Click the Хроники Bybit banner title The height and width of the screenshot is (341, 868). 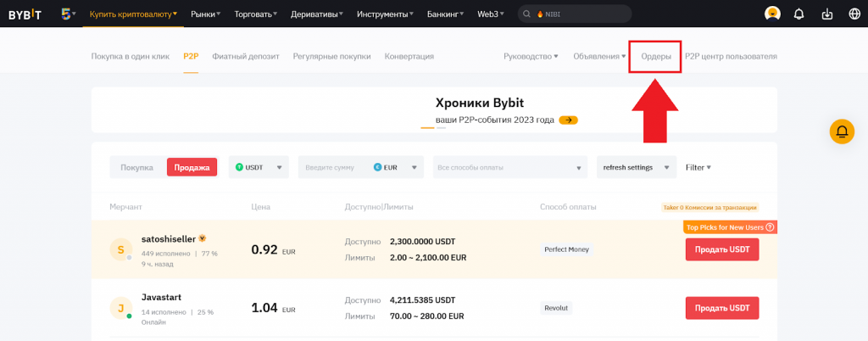[480, 103]
